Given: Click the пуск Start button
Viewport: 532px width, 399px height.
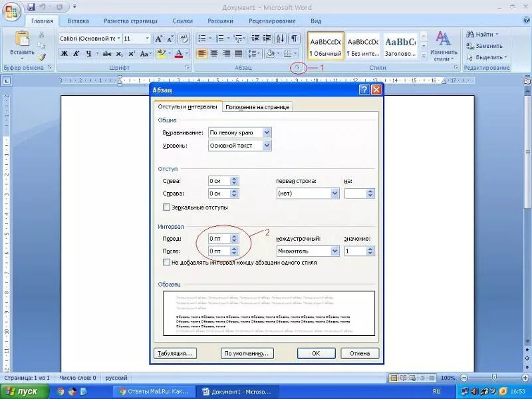Looking at the screenshot, I should click(x=25, y=392).
